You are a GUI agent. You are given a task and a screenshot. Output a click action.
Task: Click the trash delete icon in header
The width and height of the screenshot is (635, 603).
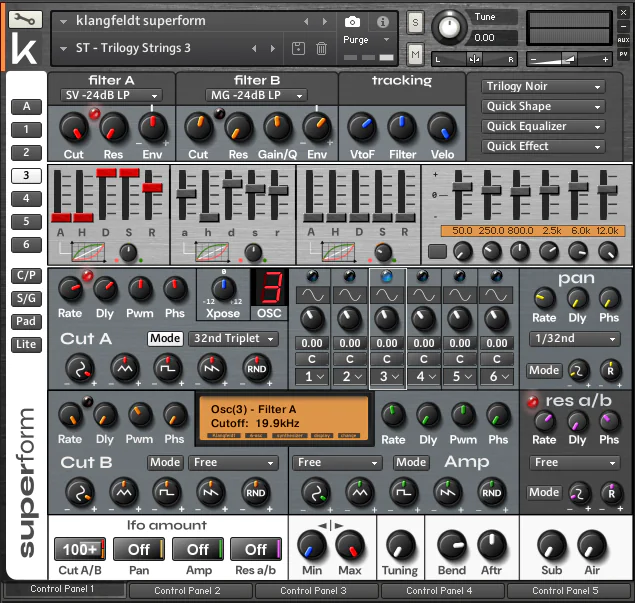321,48
